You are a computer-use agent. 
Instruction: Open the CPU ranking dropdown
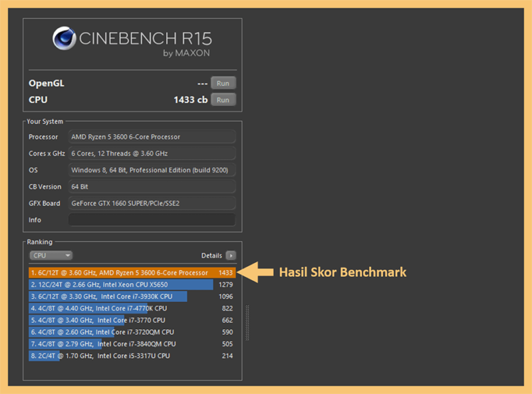click(51, 256)
